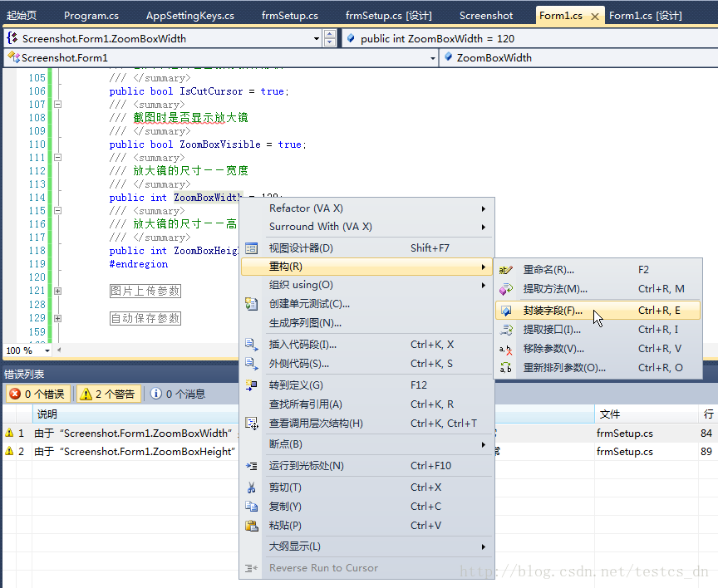Click the warning icon on error row 2
Screen dimensions: 718x588
(9, 451)
